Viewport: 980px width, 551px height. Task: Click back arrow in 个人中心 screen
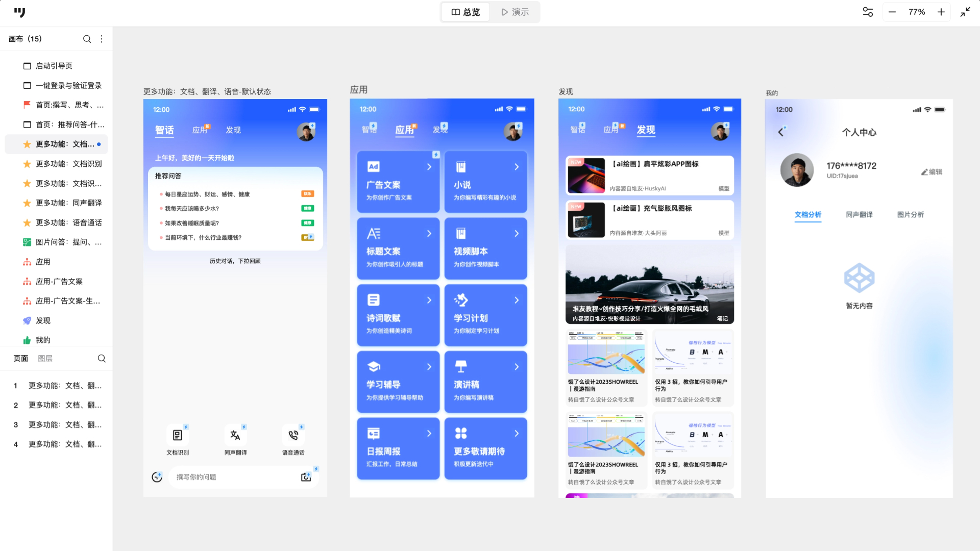(780, 132)
